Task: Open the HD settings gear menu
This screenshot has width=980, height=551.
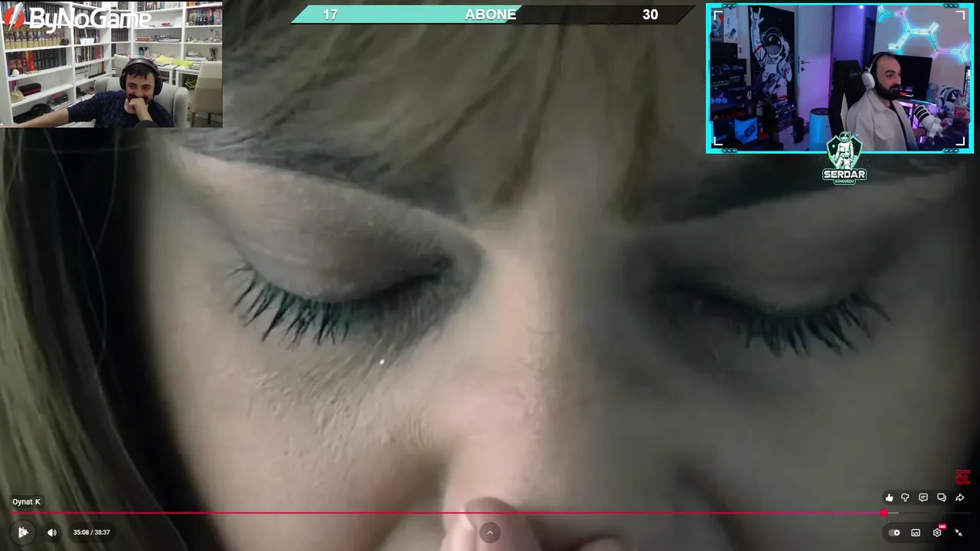Action: click(x=937, y=533)
